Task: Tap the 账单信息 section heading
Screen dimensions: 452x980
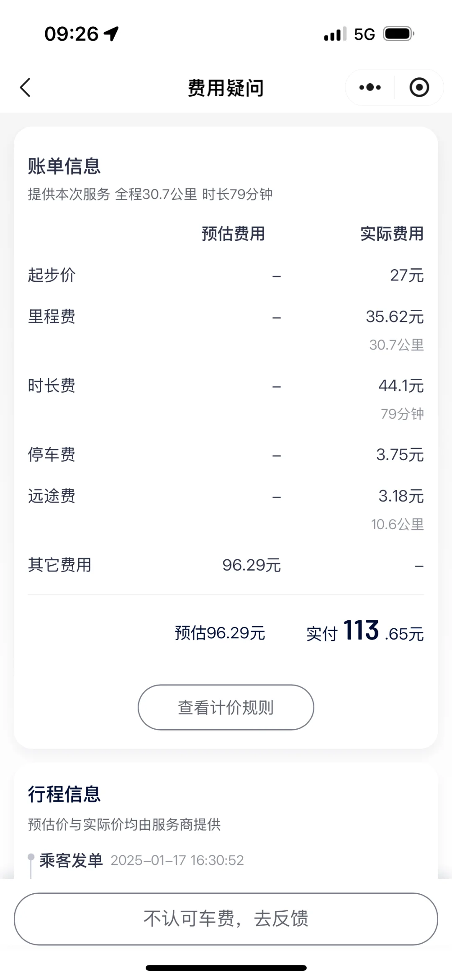Action: [x=64, y=166]
